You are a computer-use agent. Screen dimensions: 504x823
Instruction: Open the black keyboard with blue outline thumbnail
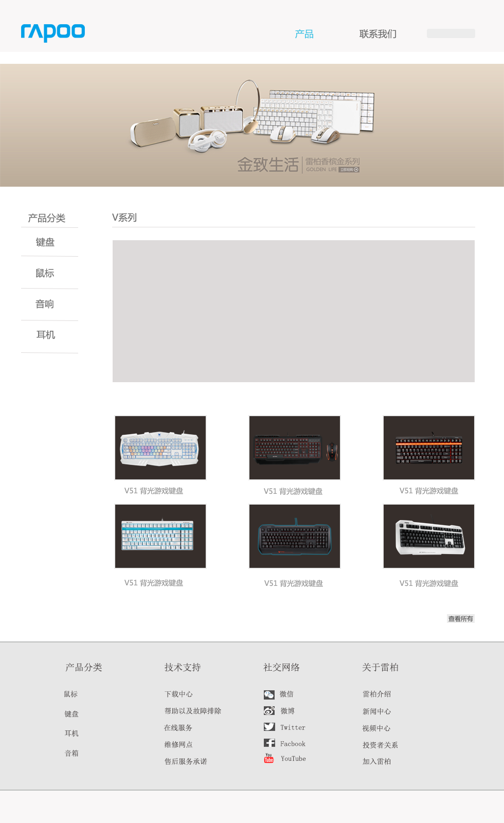pyautogui.click(x=295, y=536)
